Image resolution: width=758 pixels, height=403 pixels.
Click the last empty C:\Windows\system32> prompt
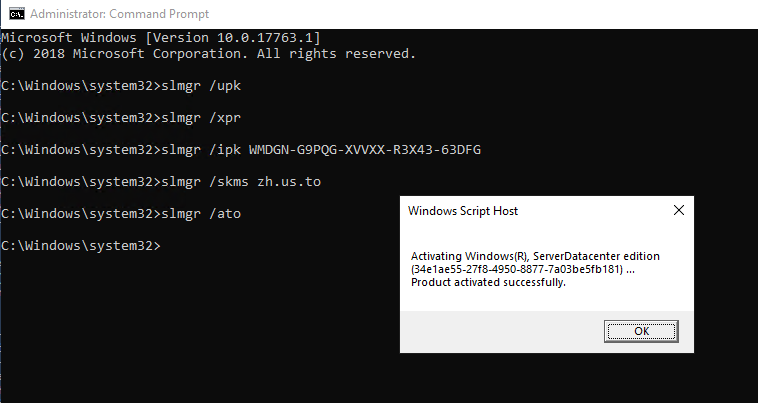pyautogui.click(x=81, y=245)
